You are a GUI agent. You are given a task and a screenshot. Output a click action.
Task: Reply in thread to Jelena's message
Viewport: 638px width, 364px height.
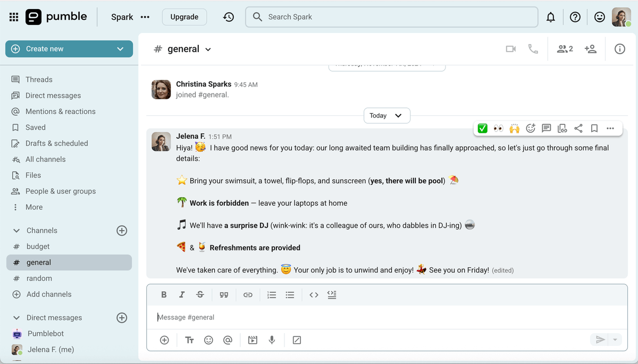coord(546,128)
